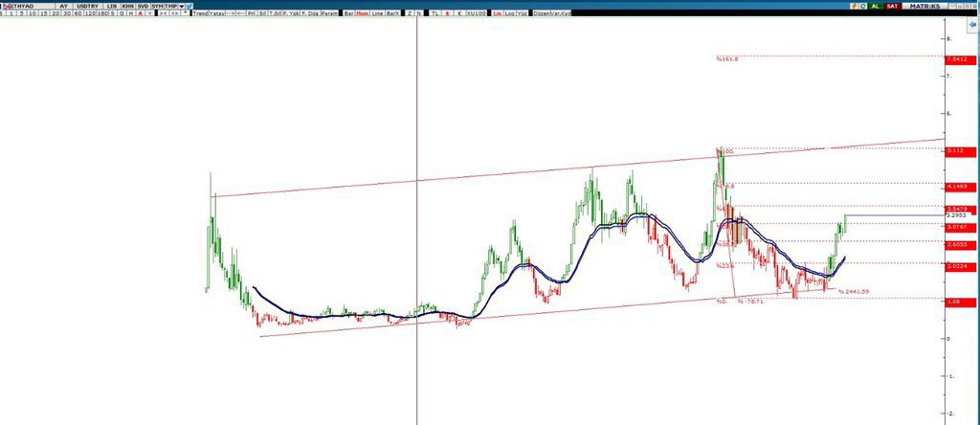
Task: Click the <> expand chart icon
Action: point(174,13)
